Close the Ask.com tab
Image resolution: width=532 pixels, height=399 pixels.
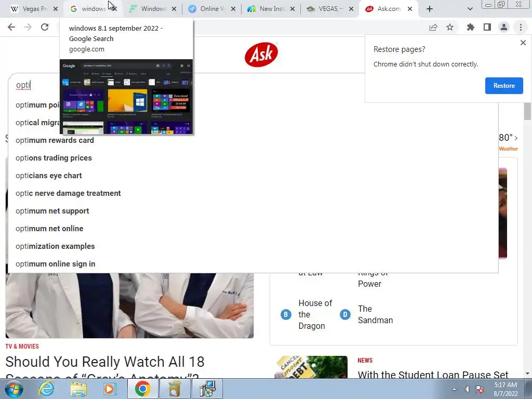tap(410, 9)
